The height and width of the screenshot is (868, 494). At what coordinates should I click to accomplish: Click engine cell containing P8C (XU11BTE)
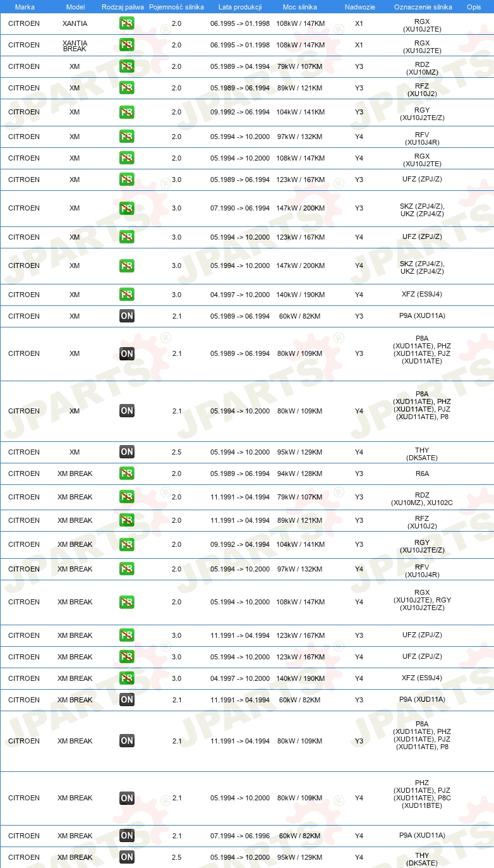422,794
